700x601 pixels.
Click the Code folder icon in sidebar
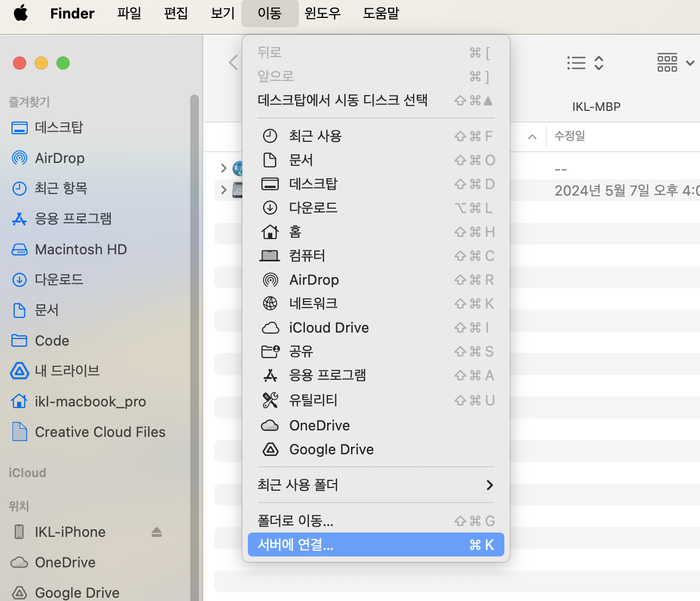tap(20, 341)
